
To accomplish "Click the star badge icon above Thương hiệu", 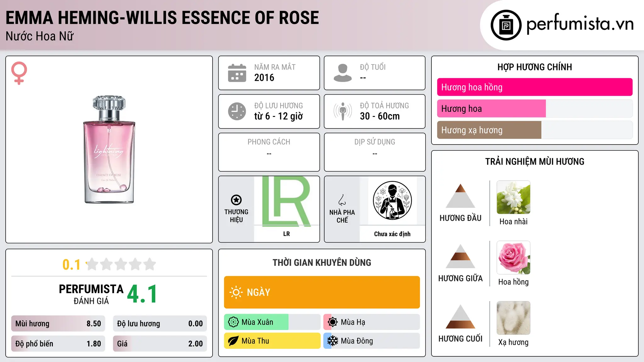I will pos(236,200).
